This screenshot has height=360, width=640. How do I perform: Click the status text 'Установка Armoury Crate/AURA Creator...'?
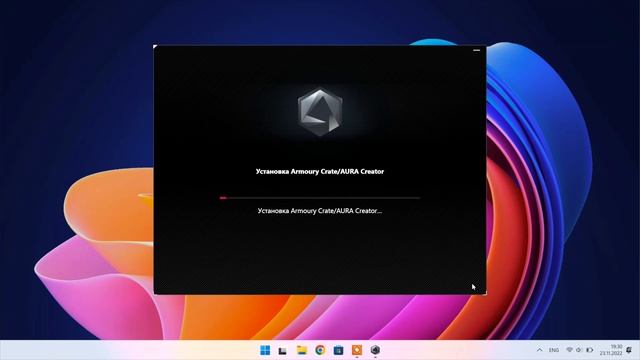click(320, 211)
